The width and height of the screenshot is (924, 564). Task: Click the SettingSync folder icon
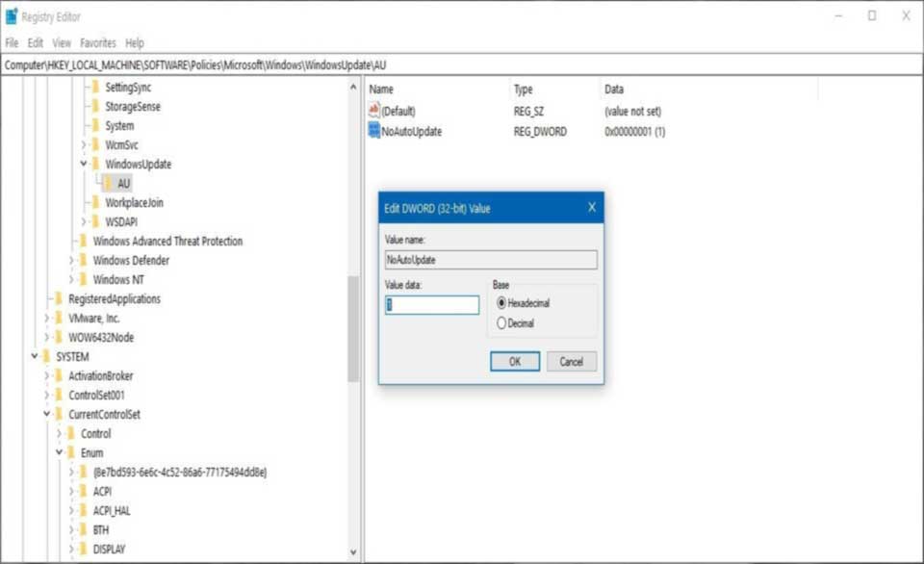[95, 88]
